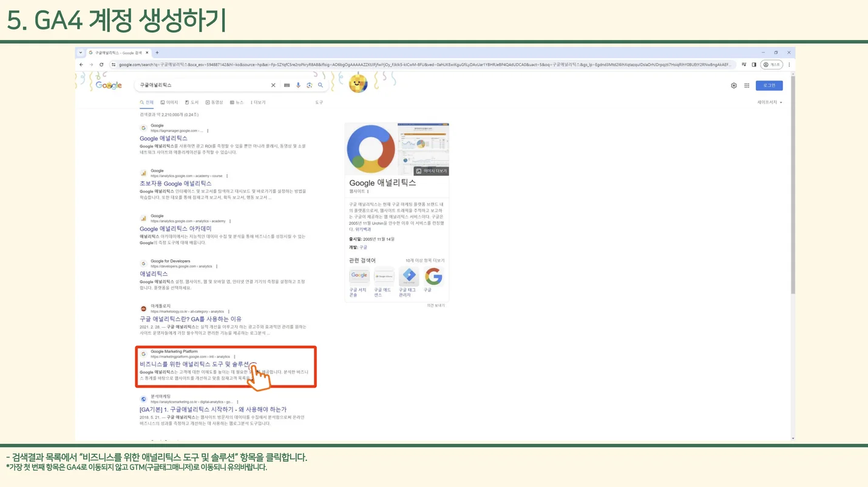This screenshot has height=487, width=868.
Task: Open the 애널리틱스 developers result link
Action: pyautogui.click(x=154, y=274)
